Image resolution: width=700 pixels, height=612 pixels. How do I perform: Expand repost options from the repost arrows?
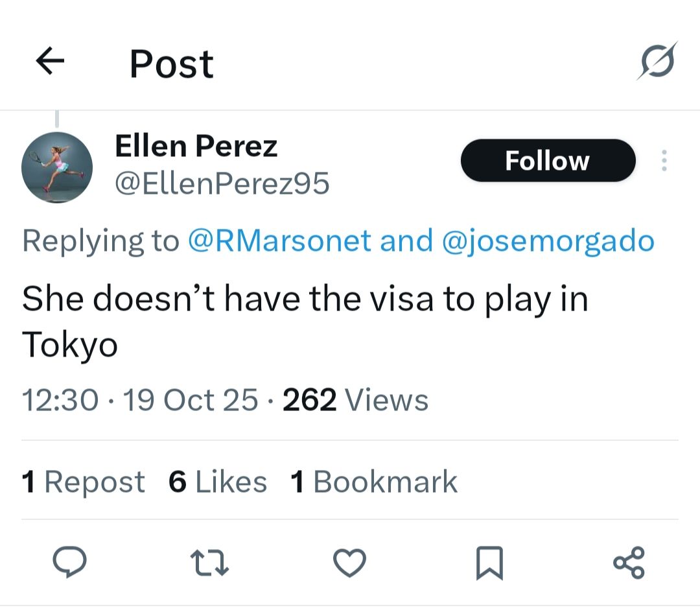point(210,563)
